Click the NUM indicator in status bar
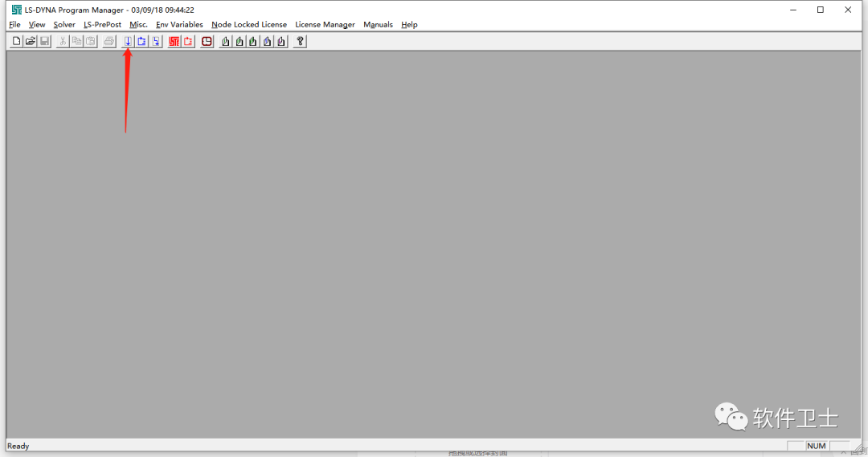Viewport: 868px width, 457px height. tap(817, 446)
